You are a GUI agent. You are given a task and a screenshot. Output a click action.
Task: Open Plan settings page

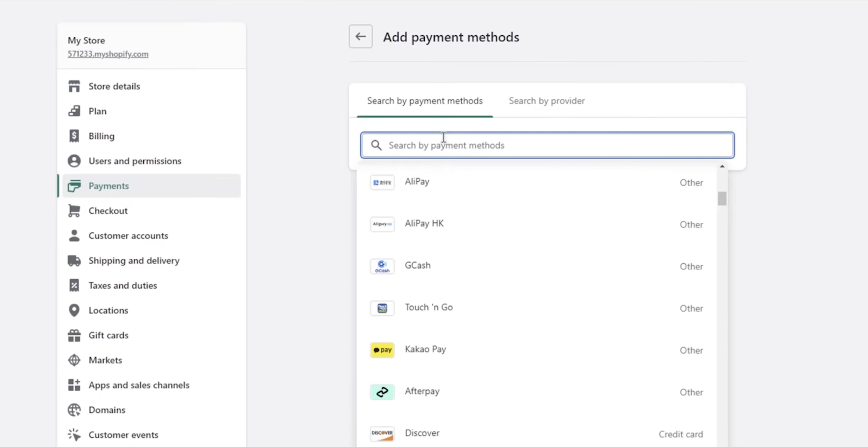(151, 111)
